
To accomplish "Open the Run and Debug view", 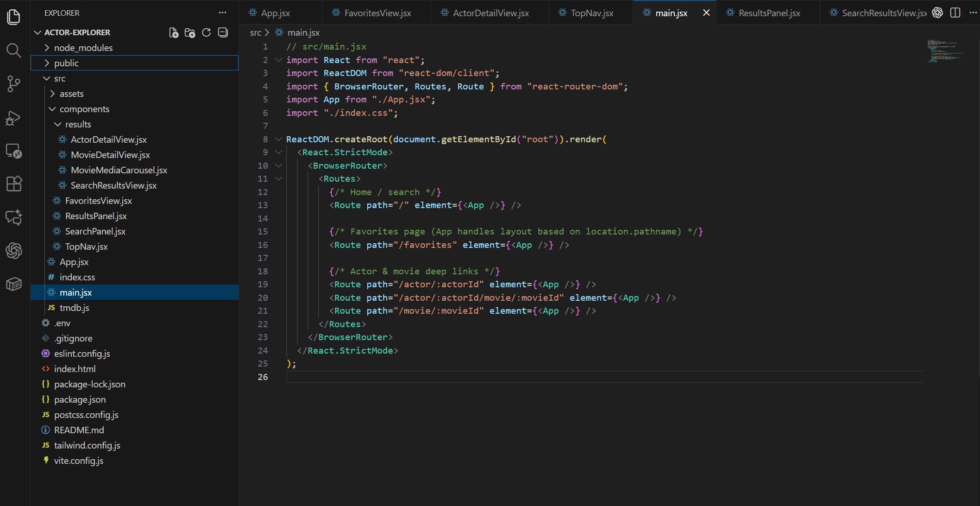I will pos(14,118).
